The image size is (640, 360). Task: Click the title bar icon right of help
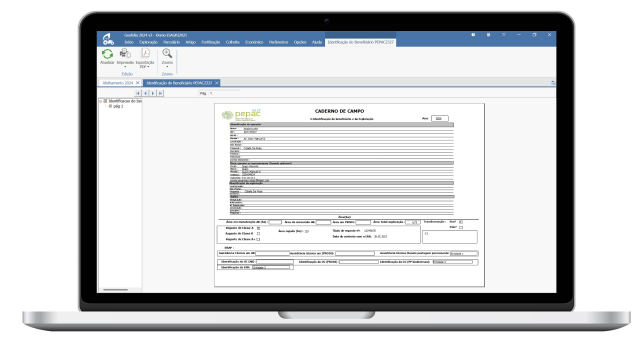point(488,35)
